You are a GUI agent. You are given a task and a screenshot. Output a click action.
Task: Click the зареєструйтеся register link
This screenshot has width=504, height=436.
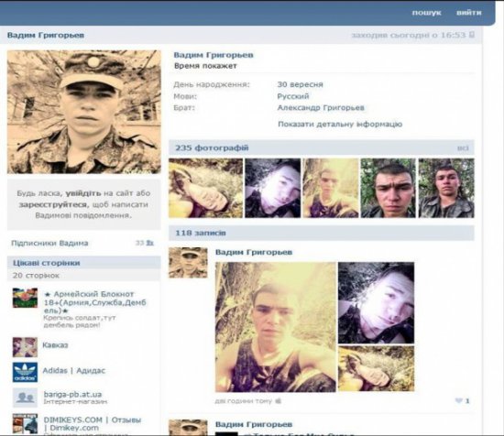click(53, 204)
